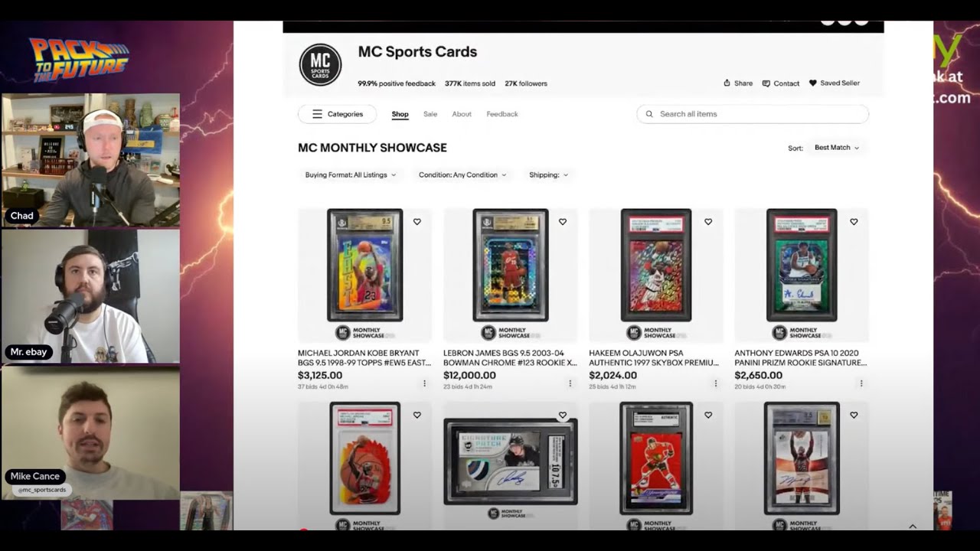Image resolution: width=980 pixels, height=551 pixels.
Task: Open LeBron James BGS 9.5 2003-04 listing title
Action: click(510, 358)
